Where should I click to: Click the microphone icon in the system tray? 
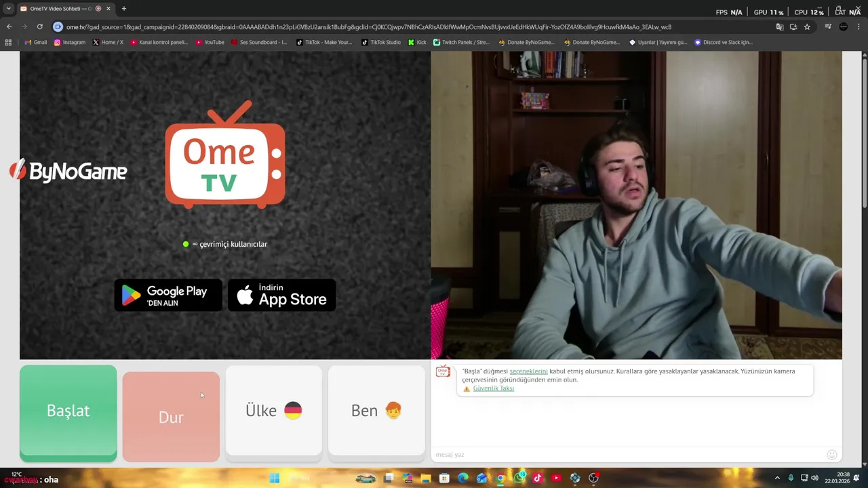tap(791, 478)
